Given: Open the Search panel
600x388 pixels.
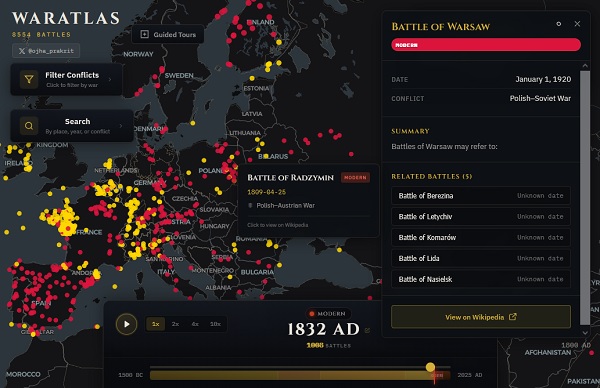Looking at the screenshot, I should pyautogui.click(x=72, y=126).
